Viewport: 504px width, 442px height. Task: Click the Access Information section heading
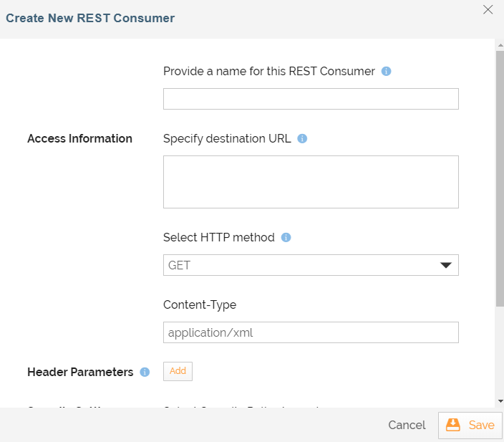[79, 139]
